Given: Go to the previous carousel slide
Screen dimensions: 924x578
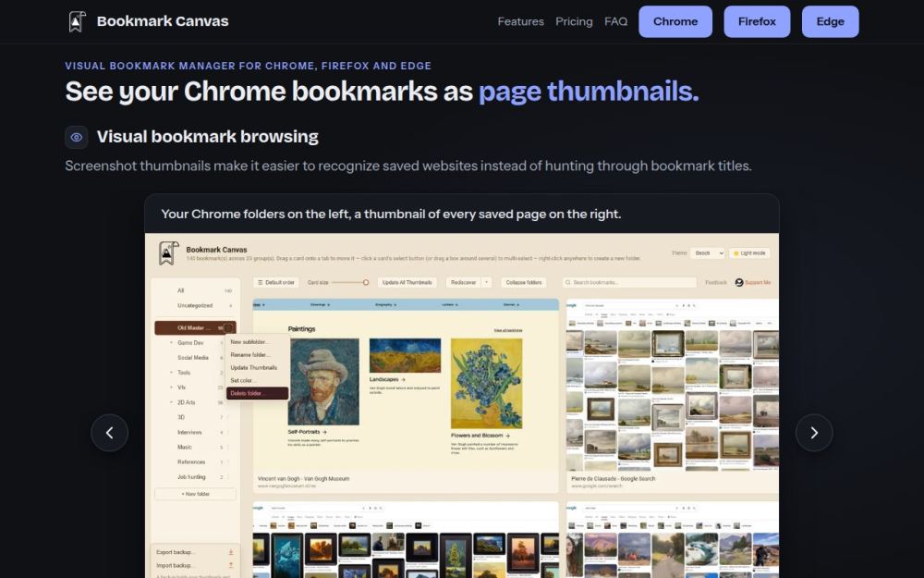Looking at the screenshot, I should pyautogui.click(x=110, y=433).
